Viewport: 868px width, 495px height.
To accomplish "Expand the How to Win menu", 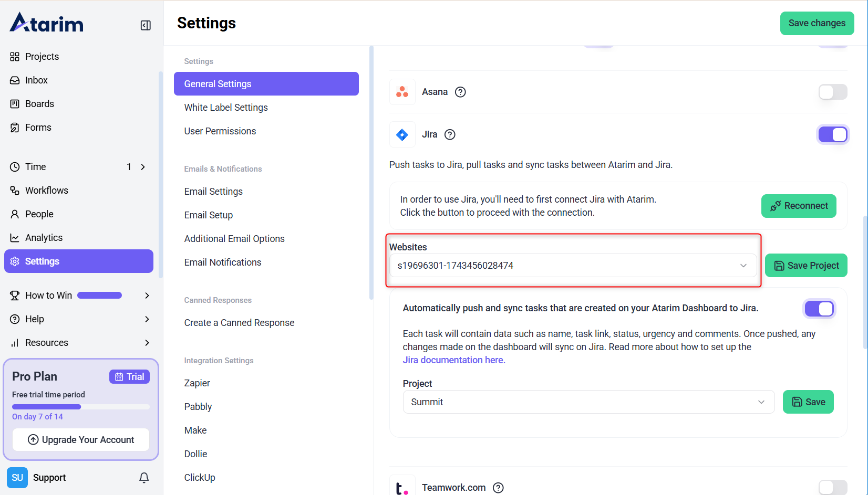I will point(147,296).
